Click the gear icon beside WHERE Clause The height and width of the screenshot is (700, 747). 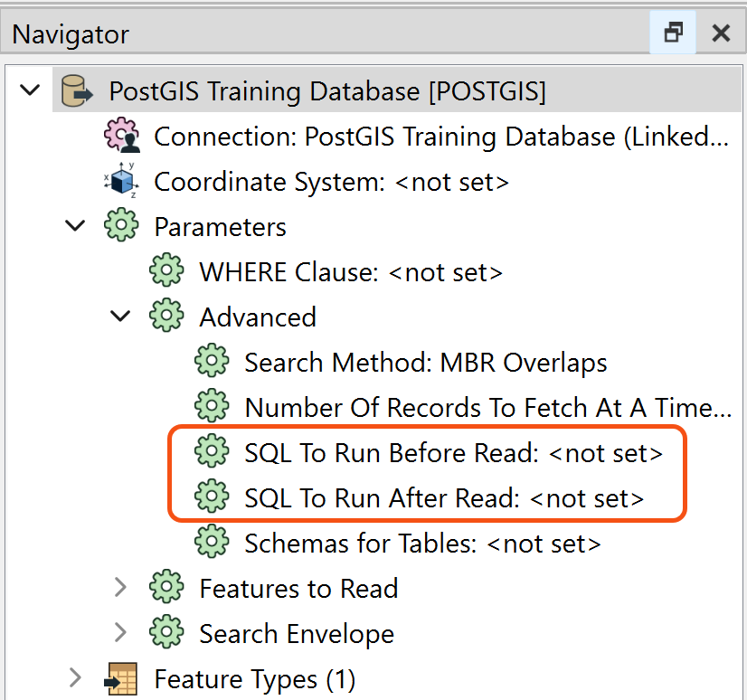coord(166,272)
